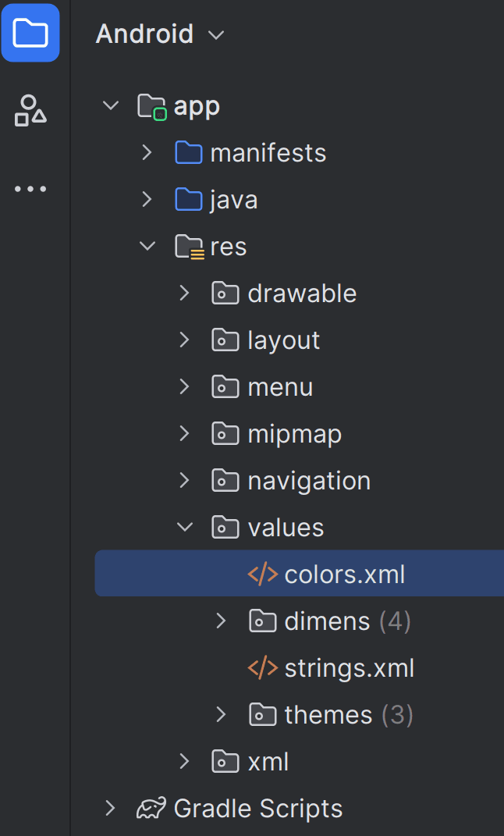The width and height of the screenshot is (504, 836).
Task: Expand the dimens (4) group chevron
Action: coord(221,621)
